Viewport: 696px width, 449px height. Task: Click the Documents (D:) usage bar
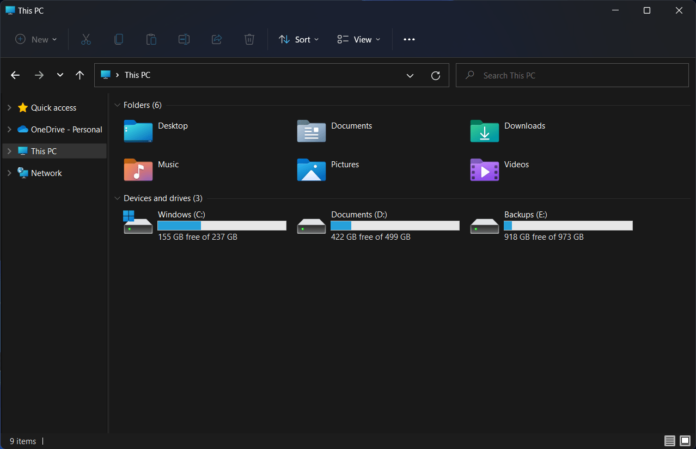click(395, 226)
